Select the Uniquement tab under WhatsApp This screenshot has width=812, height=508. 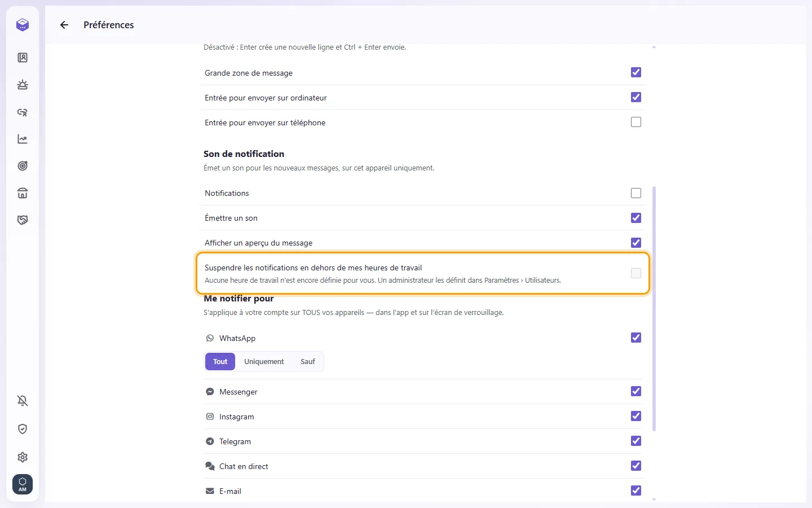pos(264,362)
